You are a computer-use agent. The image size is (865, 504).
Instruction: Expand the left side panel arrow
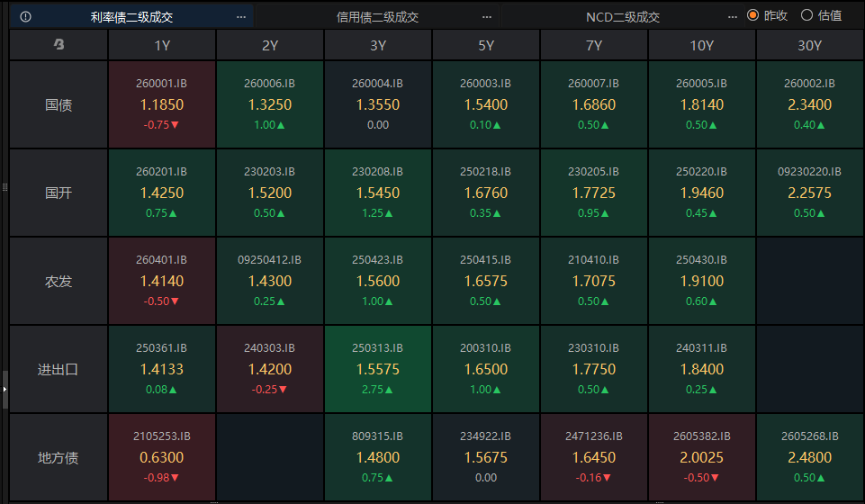click(x=5, y=389)
